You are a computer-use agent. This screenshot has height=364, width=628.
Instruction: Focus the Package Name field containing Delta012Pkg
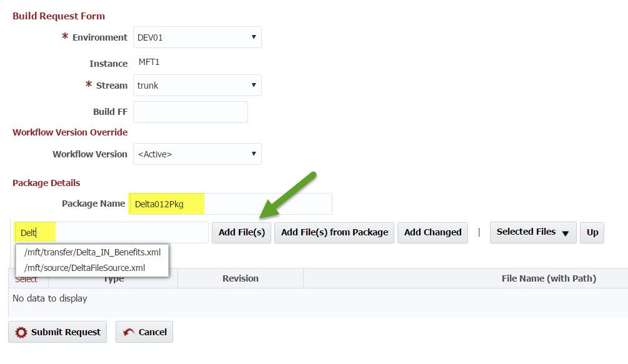click(231, 204)
